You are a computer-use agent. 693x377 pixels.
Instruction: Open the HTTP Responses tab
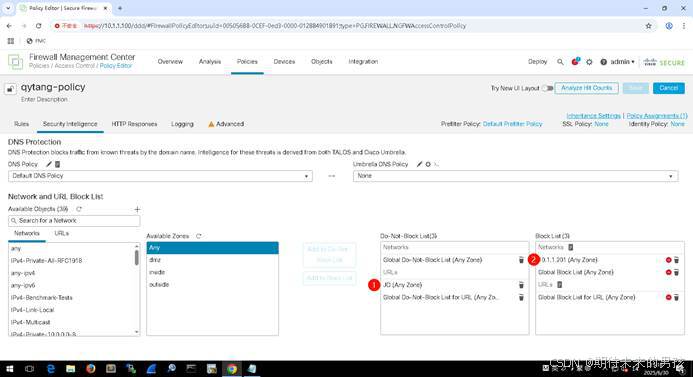pos(134,124)
